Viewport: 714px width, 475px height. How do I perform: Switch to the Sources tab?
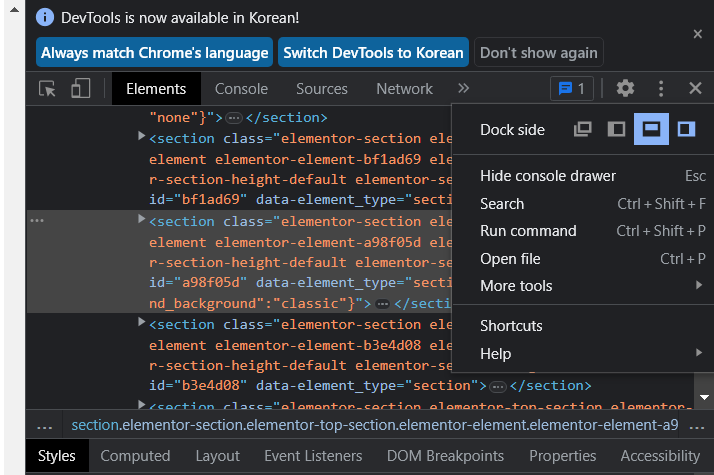tap(322, 88)
